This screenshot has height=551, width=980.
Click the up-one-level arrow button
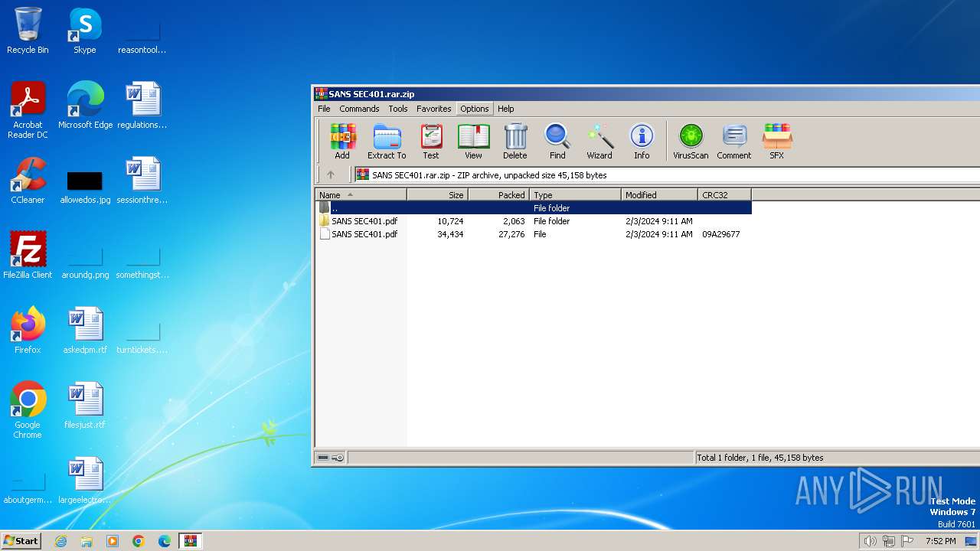click(x=331, y=174)
